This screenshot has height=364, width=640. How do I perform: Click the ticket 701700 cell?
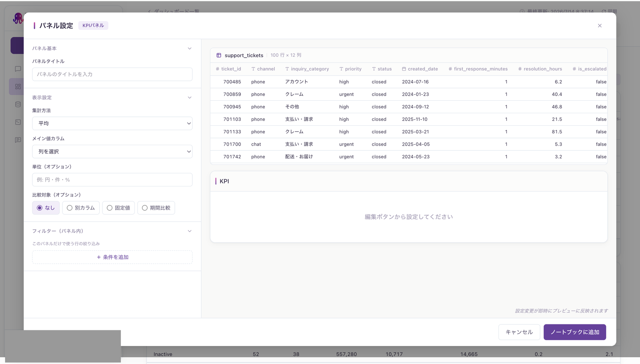click(232, 144)
